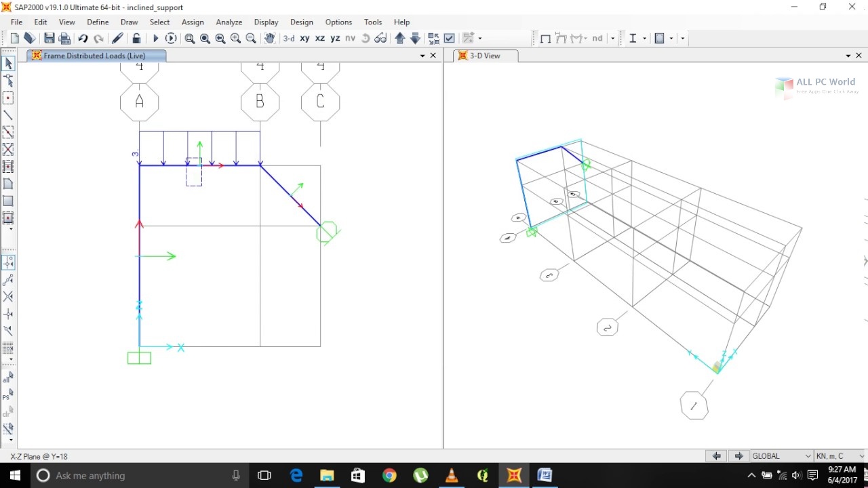
Task: Toggle the Set Display Options checkbox icon
Action: tap(449, 39)
